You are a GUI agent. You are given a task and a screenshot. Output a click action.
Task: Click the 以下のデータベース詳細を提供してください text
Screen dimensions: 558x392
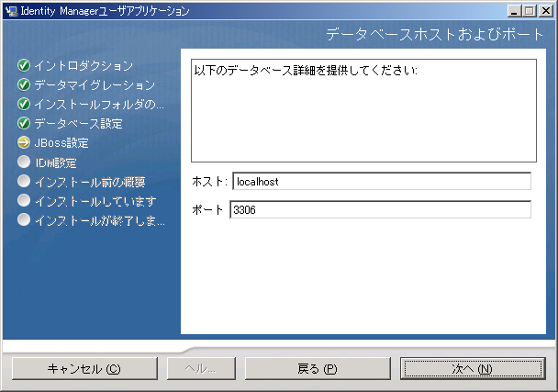pos(306,70)
